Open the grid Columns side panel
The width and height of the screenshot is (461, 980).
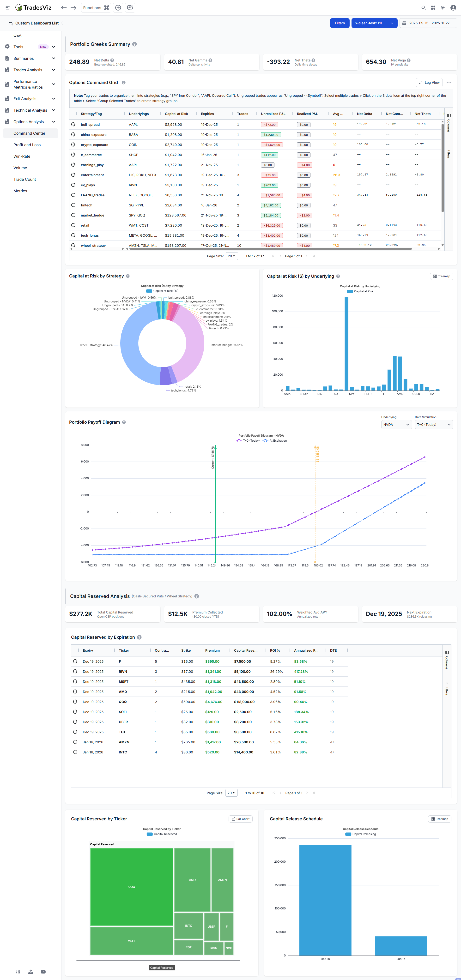click(449, 122)
